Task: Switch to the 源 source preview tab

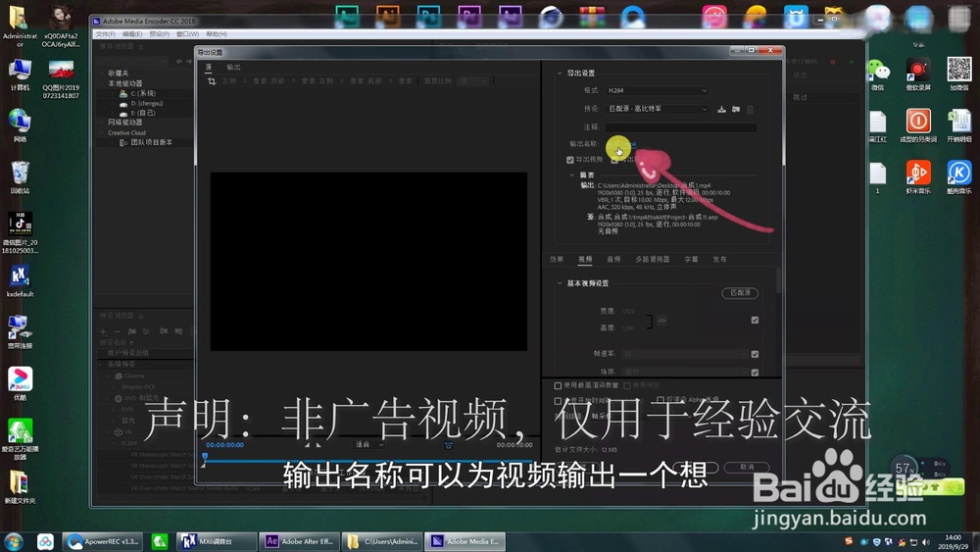Action: pyautogui.click(x=209, y=67)
